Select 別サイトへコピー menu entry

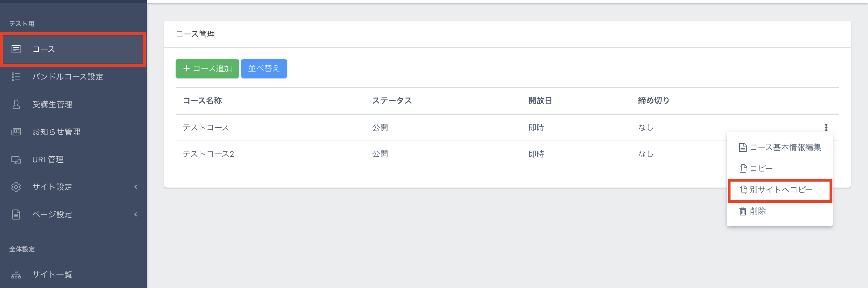(776, 190)
